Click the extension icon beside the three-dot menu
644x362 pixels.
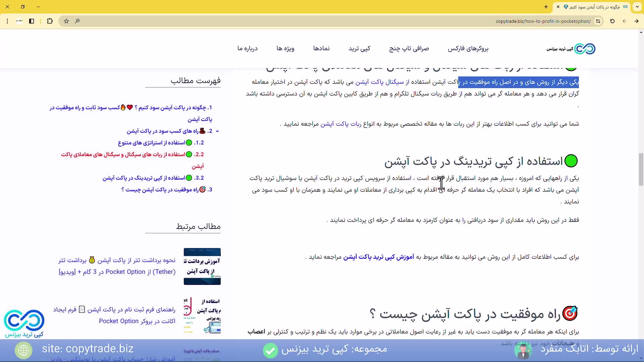(x=19, y=21)
